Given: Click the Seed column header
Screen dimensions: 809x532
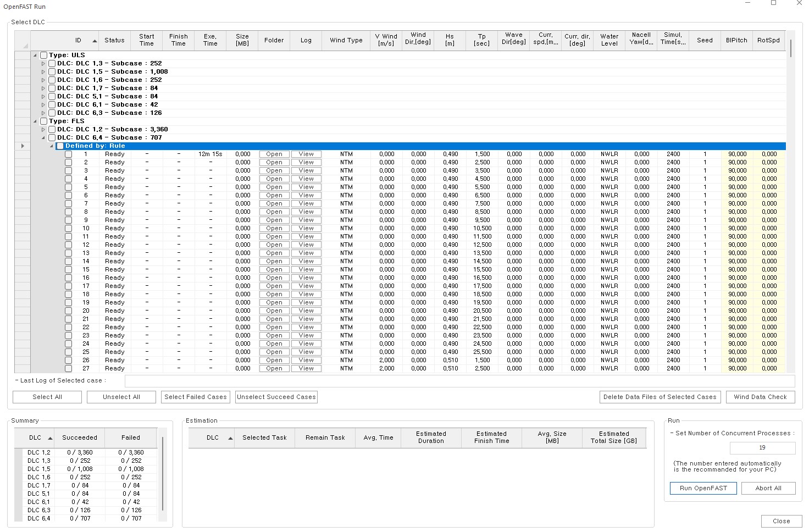Looking at the screenshot, I should coord(705,40).
